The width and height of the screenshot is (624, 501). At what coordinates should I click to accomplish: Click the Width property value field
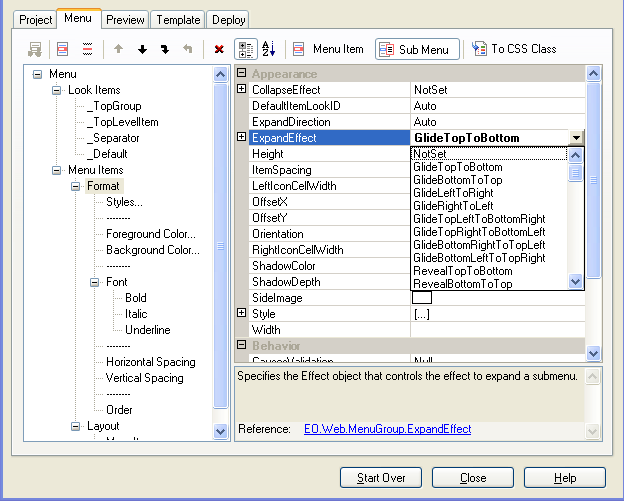pyautogui.click(x=497, y=329)
